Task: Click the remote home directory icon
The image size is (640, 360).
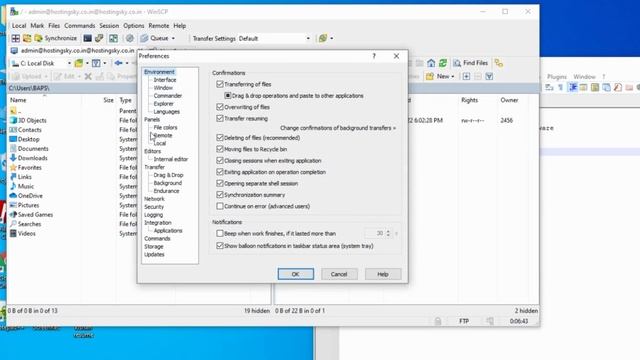Action: click(x=431, y=63)
